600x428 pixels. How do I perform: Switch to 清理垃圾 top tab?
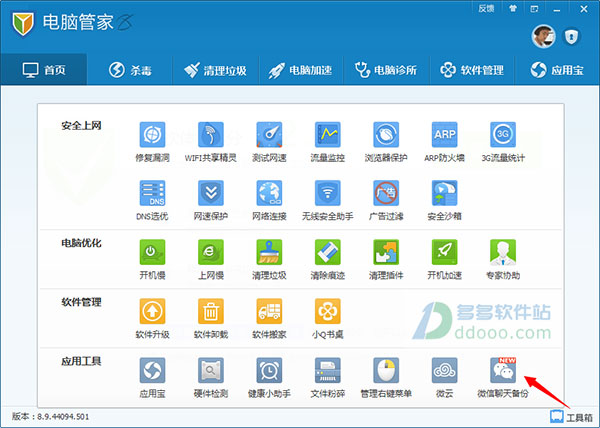coord(215,70)
